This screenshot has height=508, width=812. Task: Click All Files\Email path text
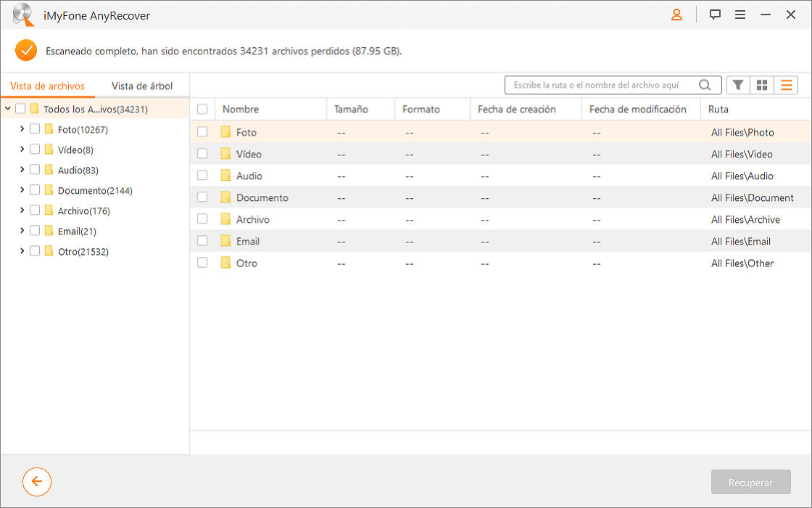pos(740,242)
